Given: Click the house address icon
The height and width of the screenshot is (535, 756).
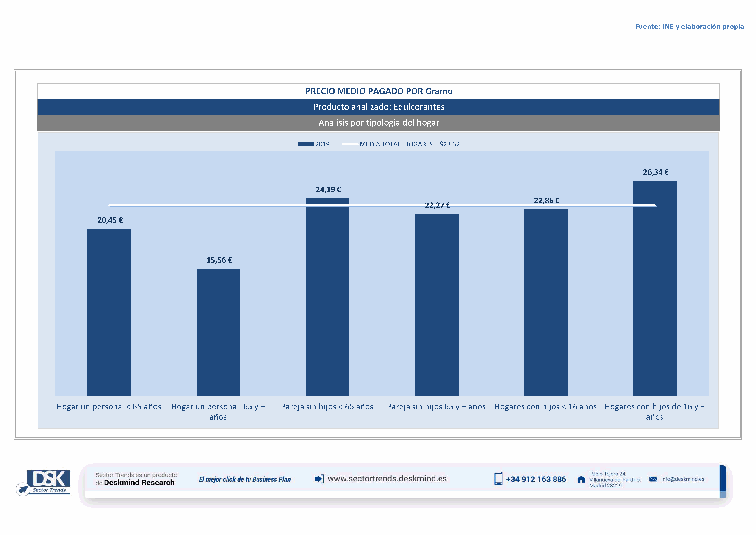Looking at the screenshot, I should click(x=581, y=479).
